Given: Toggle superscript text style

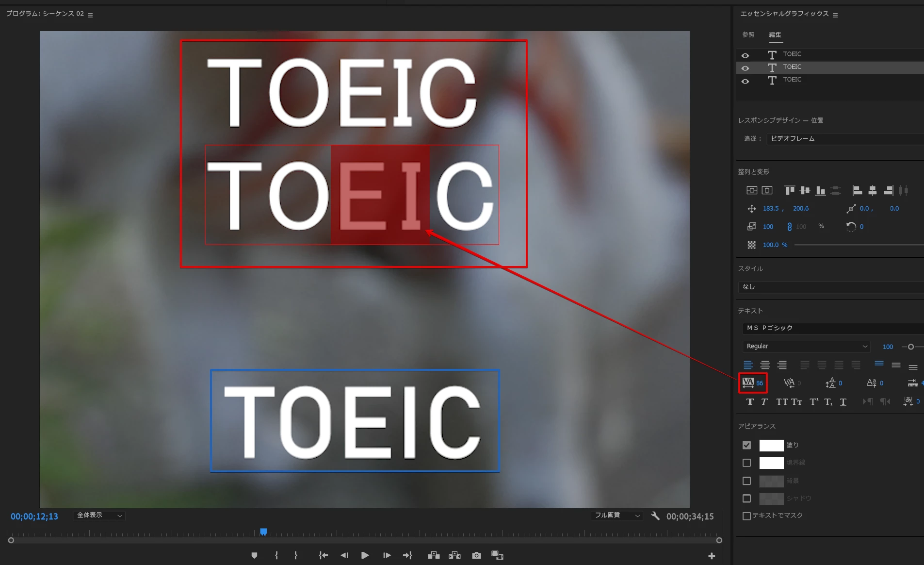Looking at the screenshot, I should click(814, 402).
